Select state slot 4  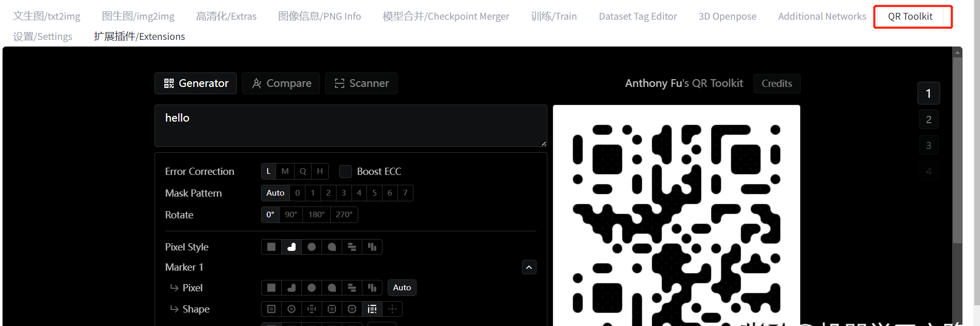pyautogui.click(x=928, y=171)
